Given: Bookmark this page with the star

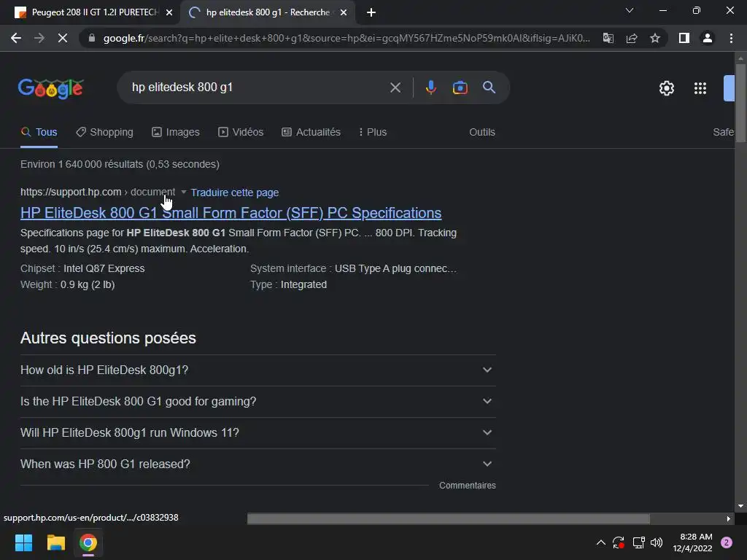Looking at the screenshot, I should (x=655, y=38).
